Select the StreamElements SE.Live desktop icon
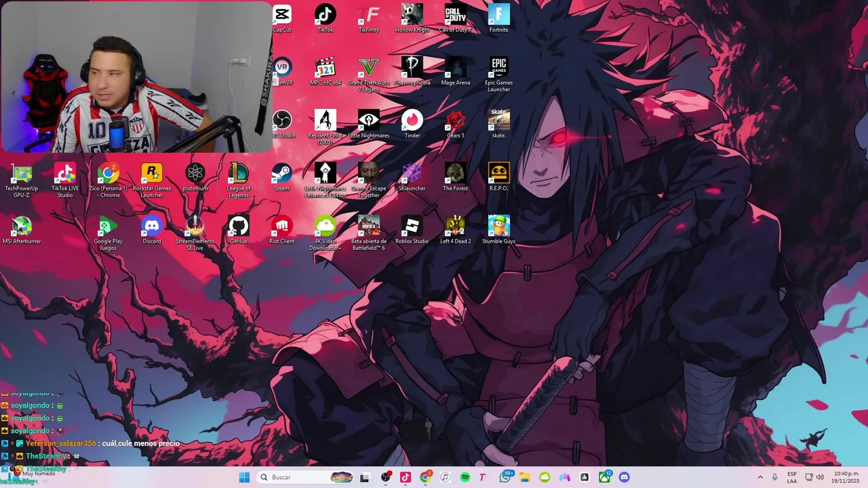 (x=195, y=233)
